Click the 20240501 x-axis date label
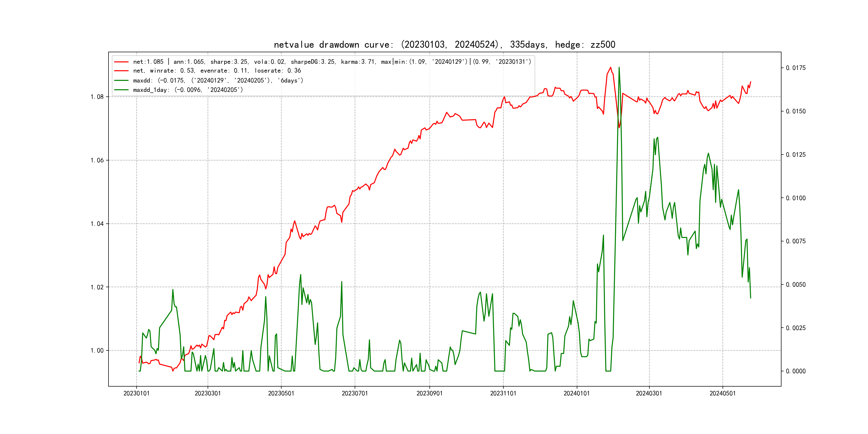This screenshot has height=434, width=868. [723, 393]
